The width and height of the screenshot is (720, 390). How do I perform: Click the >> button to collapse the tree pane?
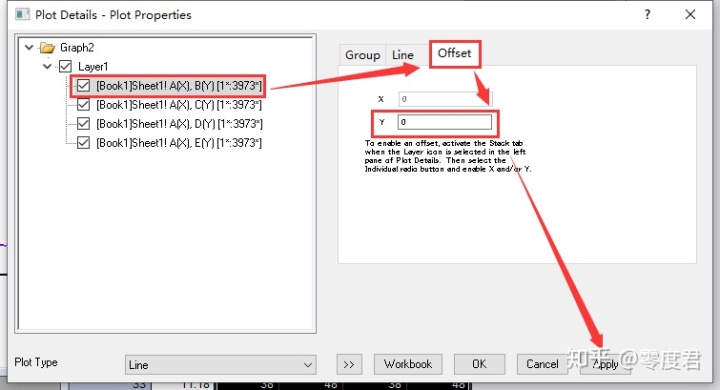(349, 364)
